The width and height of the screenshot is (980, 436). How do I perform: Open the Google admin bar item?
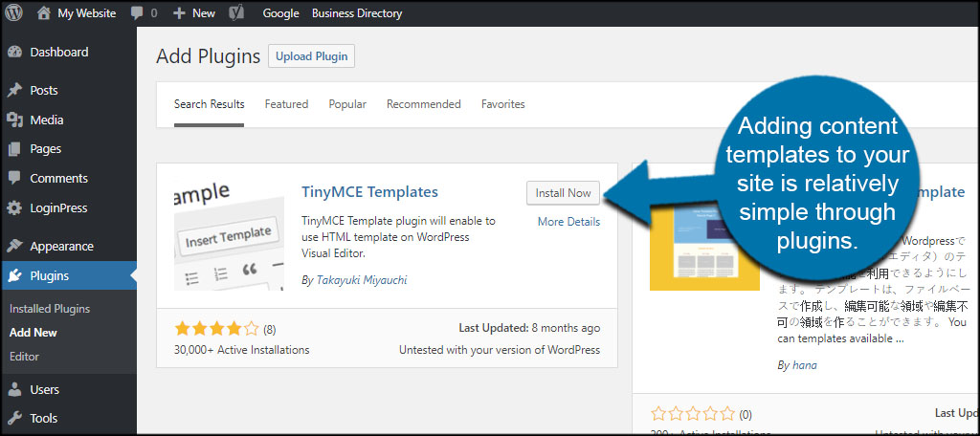coord(280,13)
